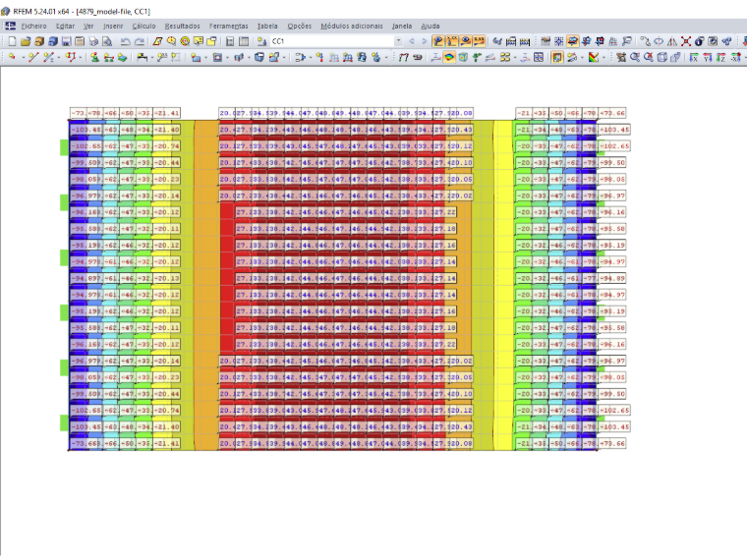Open the Opções menu
This screenshot has height=560, width=747.
tap(299, 27)
